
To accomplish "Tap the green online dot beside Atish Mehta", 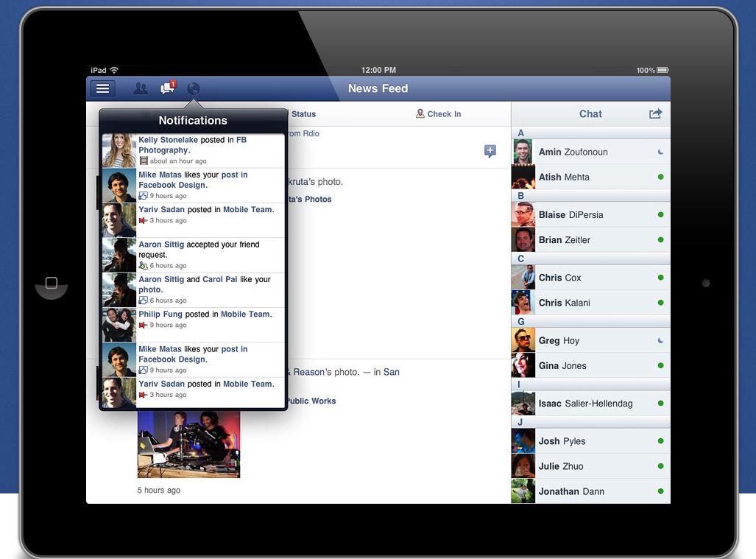I will coord(660,177).
